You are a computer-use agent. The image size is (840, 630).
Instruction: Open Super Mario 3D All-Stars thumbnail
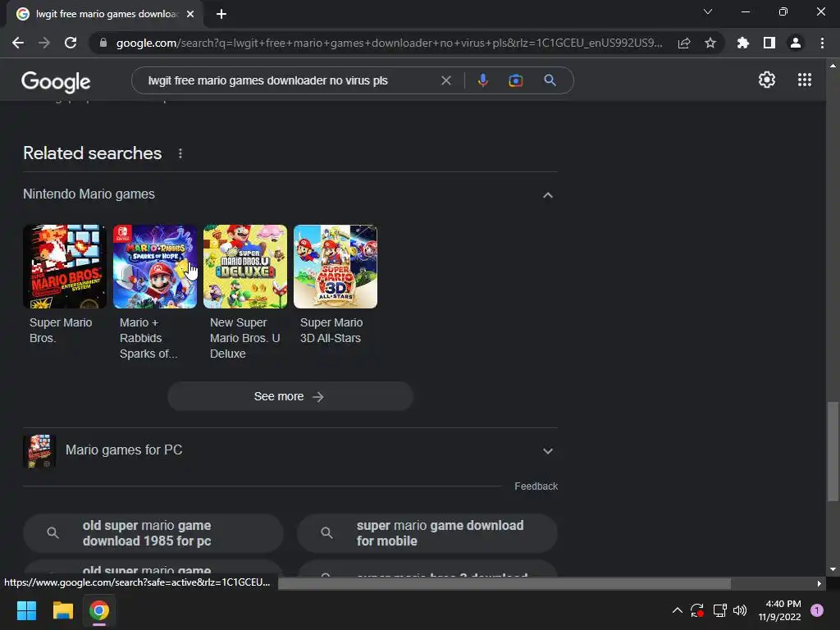tap(336, 267)
